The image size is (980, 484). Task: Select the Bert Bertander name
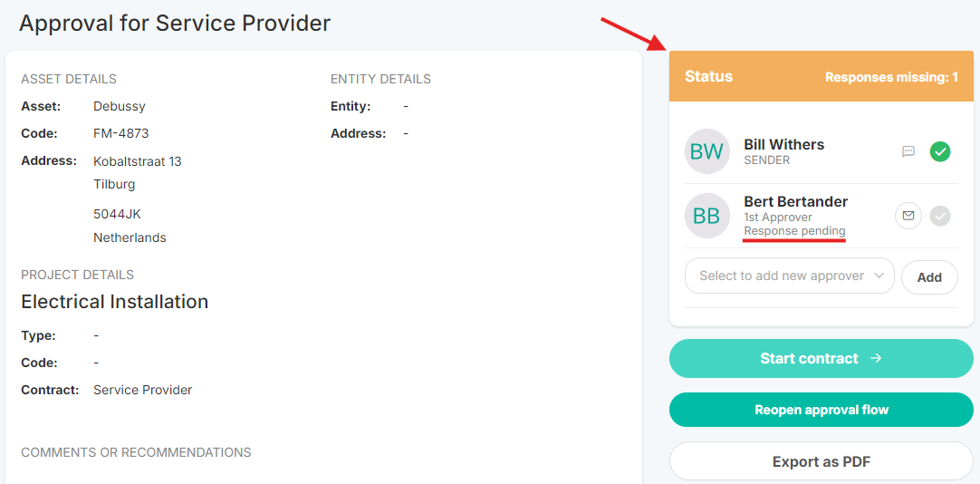point(795,201)
